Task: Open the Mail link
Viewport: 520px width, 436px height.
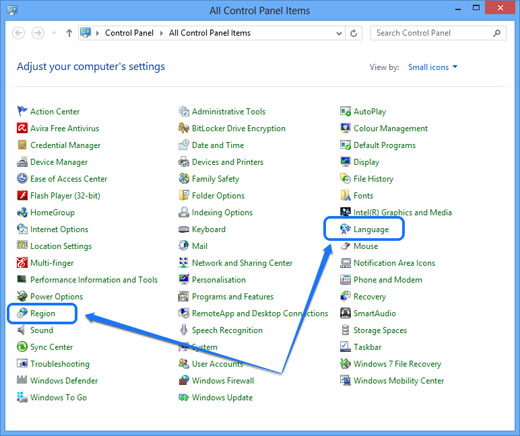Action: [200, 246]
